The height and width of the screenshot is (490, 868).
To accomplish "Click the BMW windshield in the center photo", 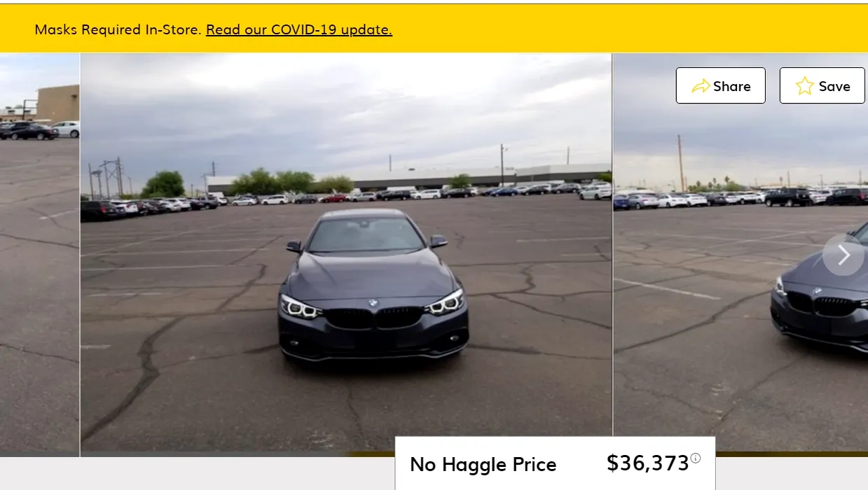I will pos(366,234).
